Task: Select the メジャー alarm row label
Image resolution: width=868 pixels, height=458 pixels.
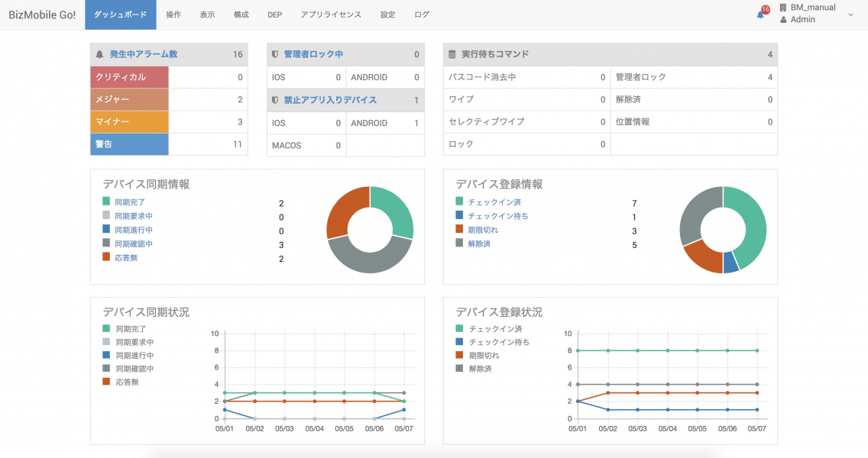Action: tap(130, 99)
